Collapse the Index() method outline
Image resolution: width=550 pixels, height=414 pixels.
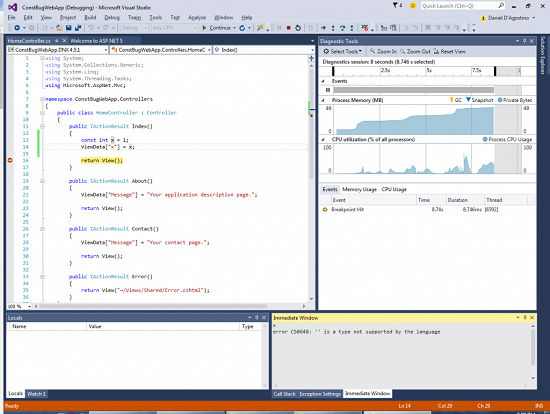[x=42, y=126]
